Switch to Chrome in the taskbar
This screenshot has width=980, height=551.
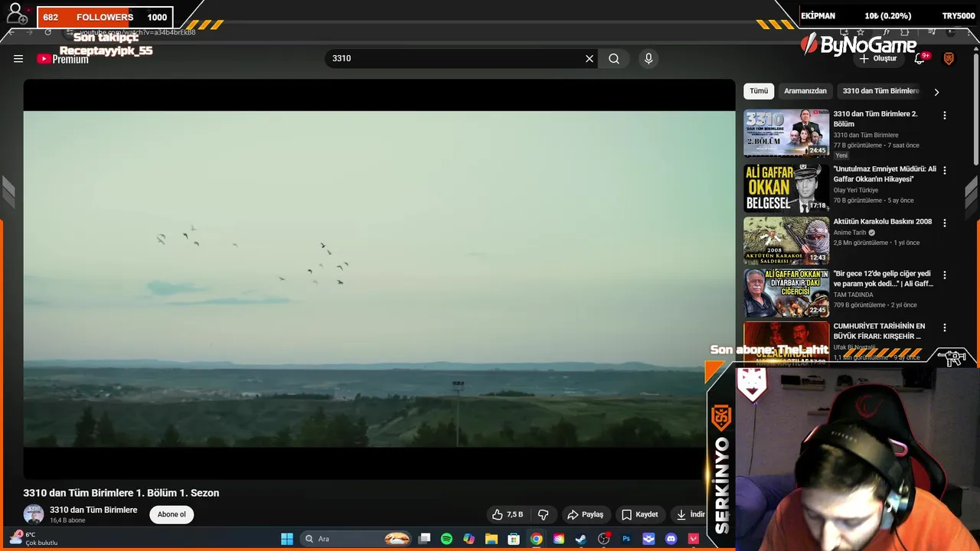coord(537,539)
